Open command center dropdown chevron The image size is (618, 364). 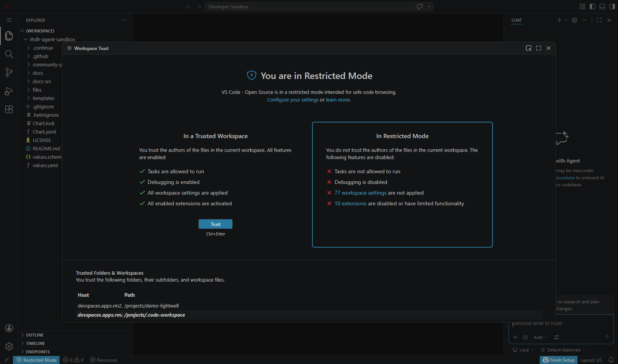(429, 6)
